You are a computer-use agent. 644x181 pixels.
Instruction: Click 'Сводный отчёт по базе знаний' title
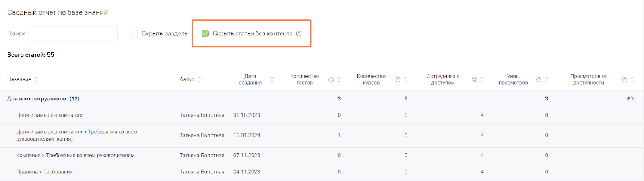click(58, 12)
